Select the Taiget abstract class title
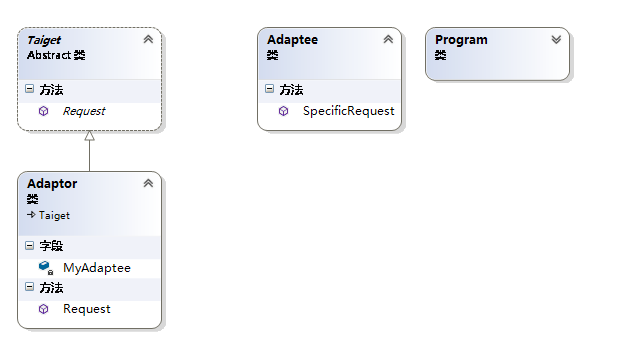The height and width of the screenshot is (361, 621). pos(44,40)
